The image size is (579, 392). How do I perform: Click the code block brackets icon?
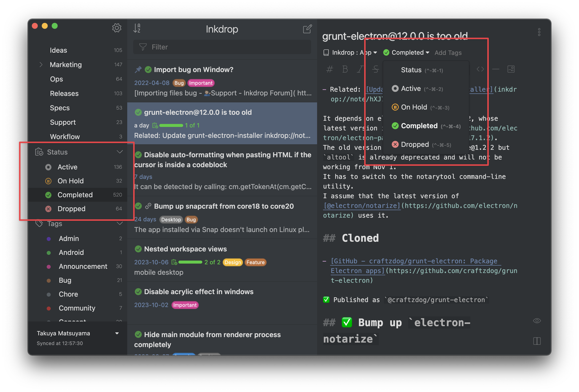pyautogui.click(x=480, y=69)
